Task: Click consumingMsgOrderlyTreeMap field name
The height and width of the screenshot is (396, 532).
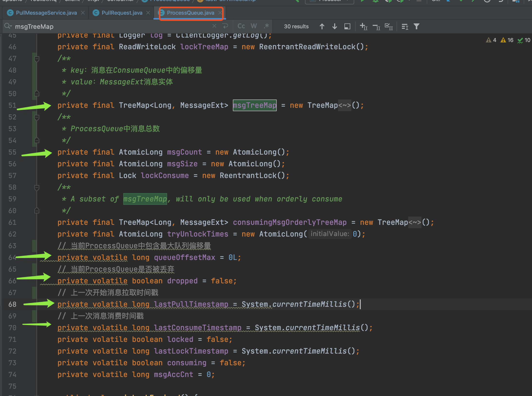Action: coord(290,222)
